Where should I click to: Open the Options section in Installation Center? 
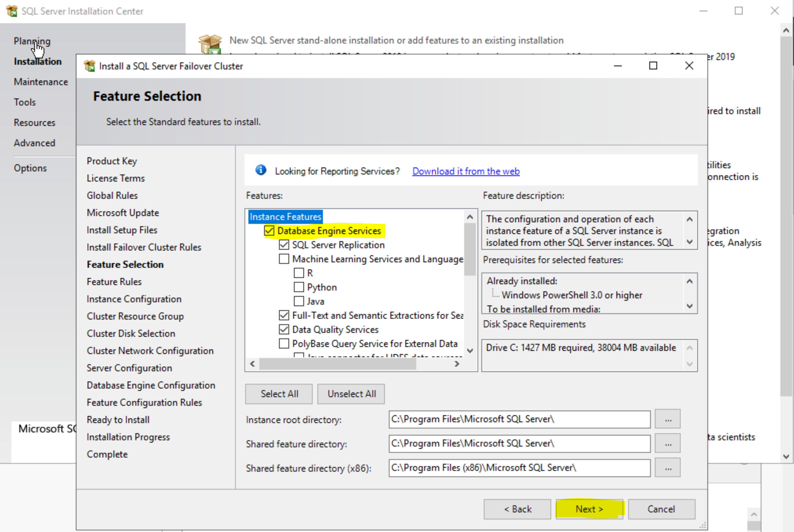click(x=30, y=168)
